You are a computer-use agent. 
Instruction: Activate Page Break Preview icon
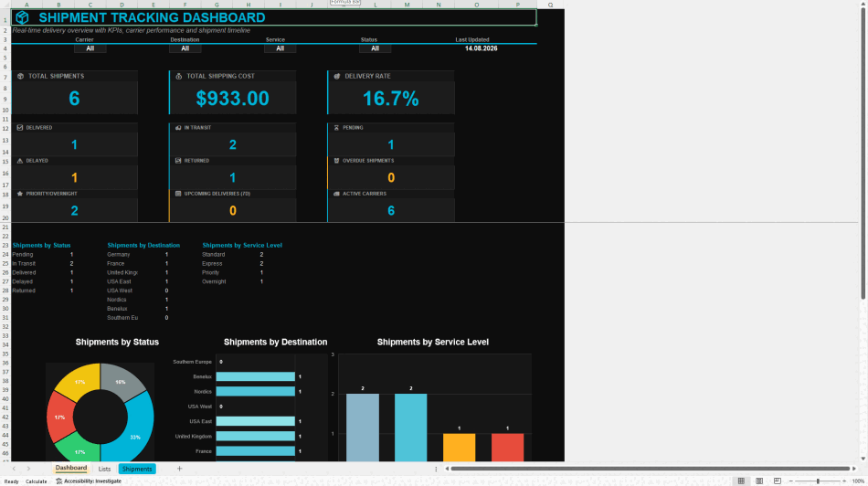point(778,481)
